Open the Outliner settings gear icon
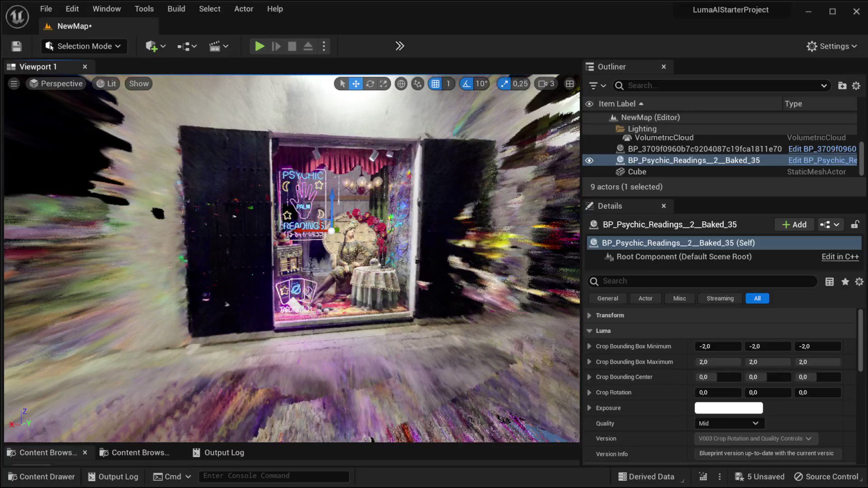The image size is (868, 488). point(856,85)
